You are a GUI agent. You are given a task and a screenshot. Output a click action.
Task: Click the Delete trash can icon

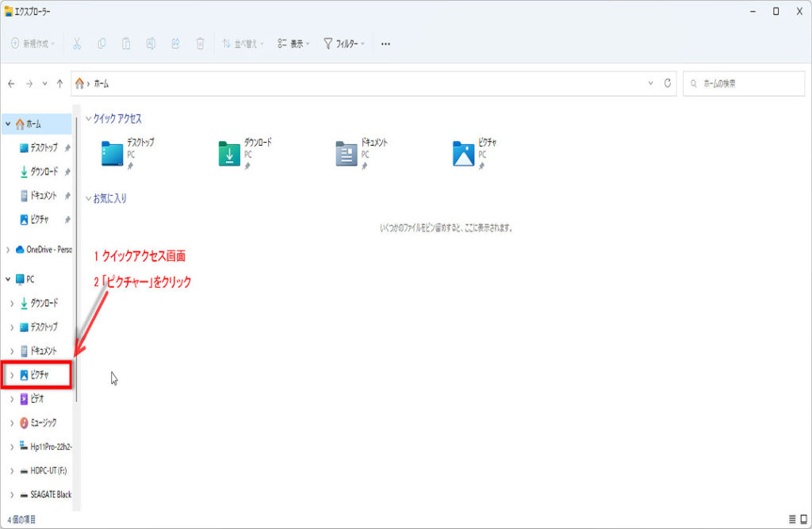point(201,44)
